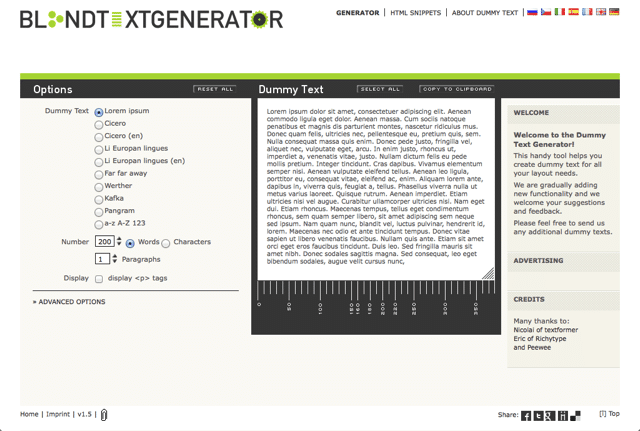This screenshot has height=431, width=640.
Task: Switch language via the Czech flag
Action: tap(546, 12)
